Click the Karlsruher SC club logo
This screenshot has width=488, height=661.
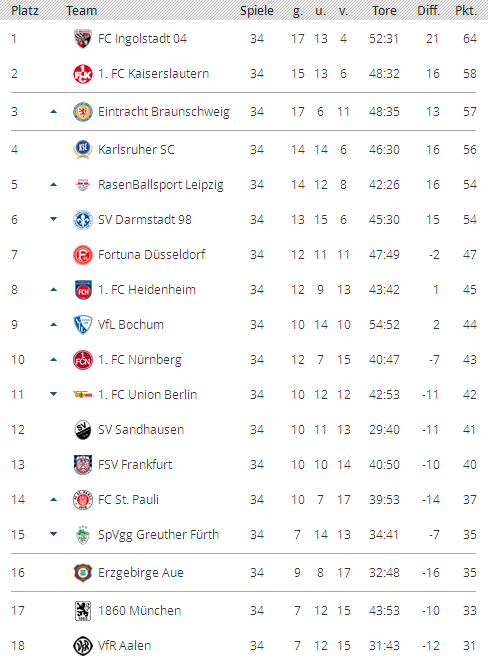coord(83,150)
